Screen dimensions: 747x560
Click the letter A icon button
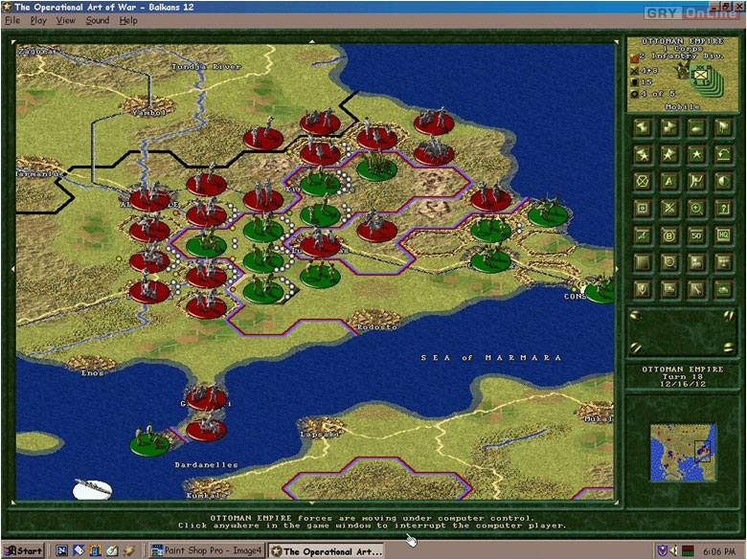tap(669, 182)
